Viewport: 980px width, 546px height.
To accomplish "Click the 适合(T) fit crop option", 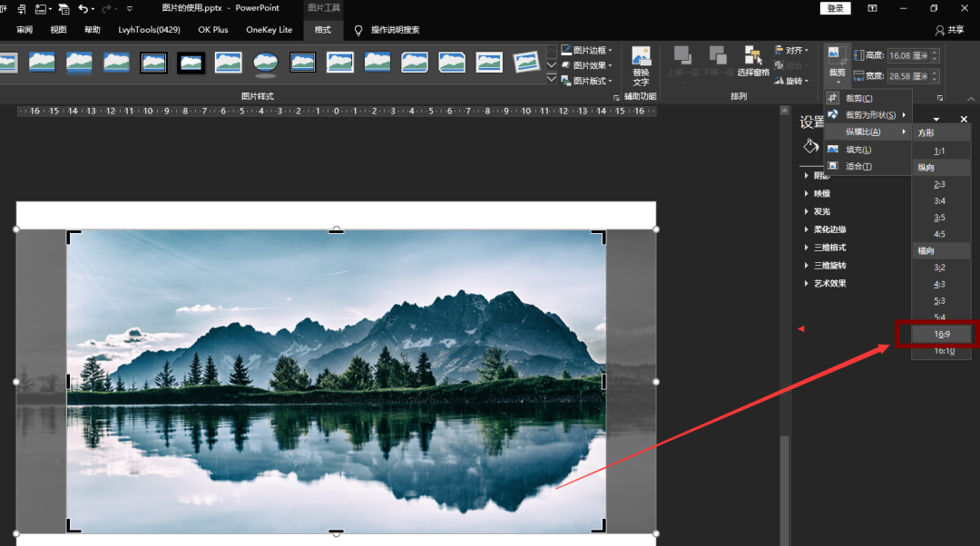I will tap(857, 166).
